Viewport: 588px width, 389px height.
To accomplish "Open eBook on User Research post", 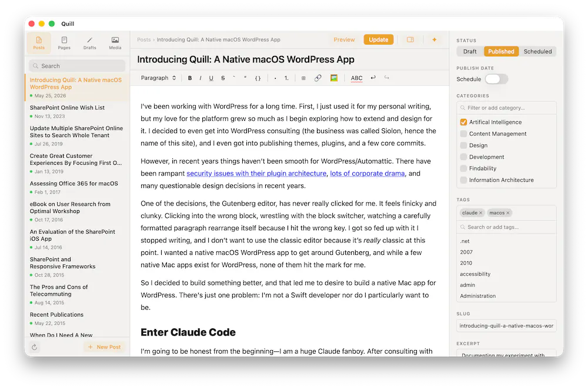I will (77, 211).
